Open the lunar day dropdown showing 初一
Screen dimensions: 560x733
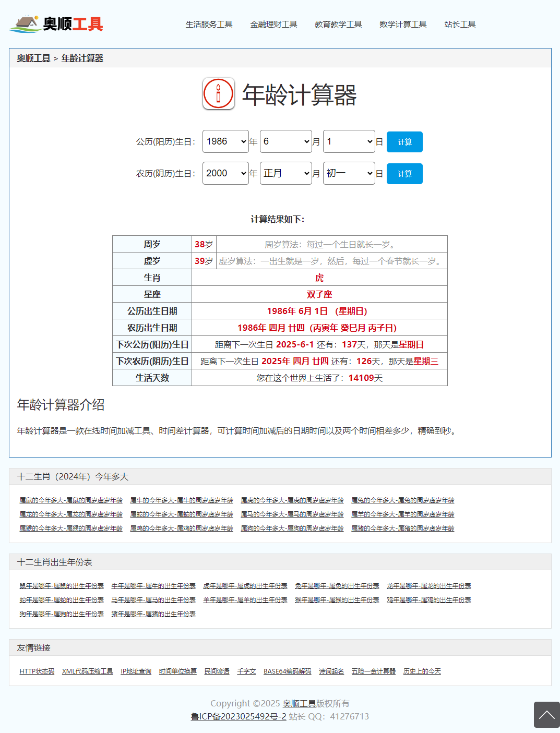point(349,173)
